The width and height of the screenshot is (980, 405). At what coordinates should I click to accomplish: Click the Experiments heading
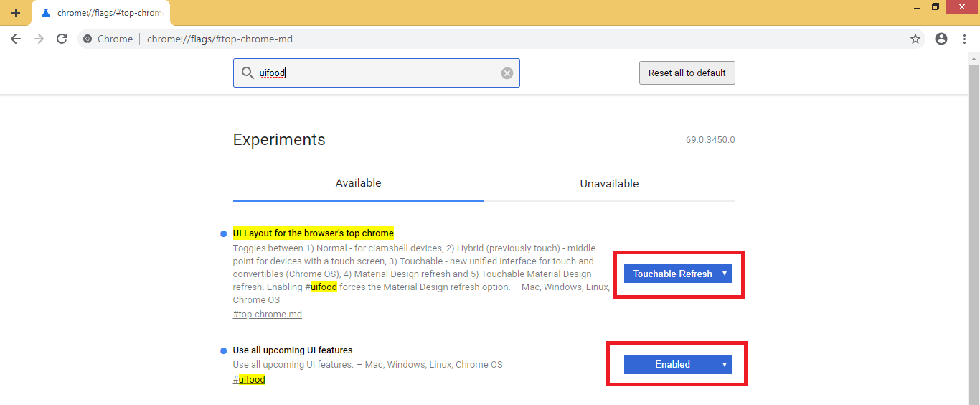pyautogui.click(x=279, y=140)
